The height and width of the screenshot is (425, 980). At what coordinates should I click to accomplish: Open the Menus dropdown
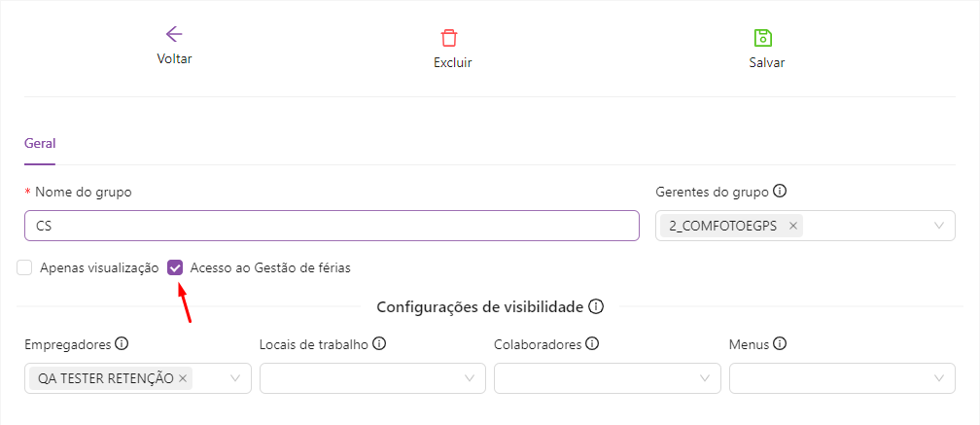coord(939,378)
